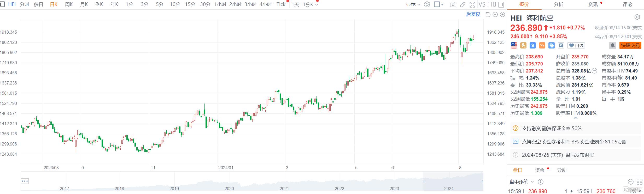Open 支持融资 margin financing info row

tap(576, 128)
